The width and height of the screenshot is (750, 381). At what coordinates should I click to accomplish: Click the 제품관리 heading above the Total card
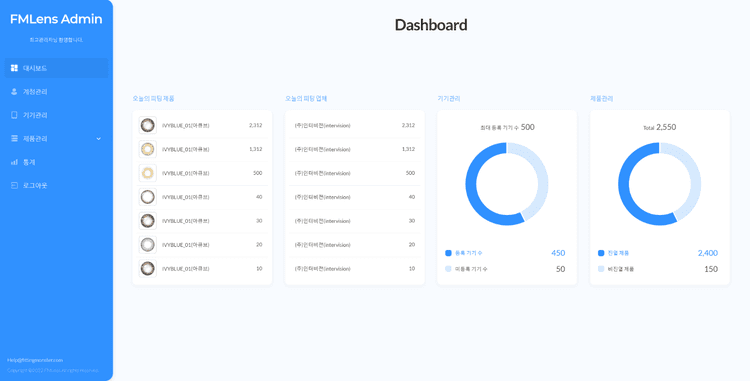(x=602, y=98)
